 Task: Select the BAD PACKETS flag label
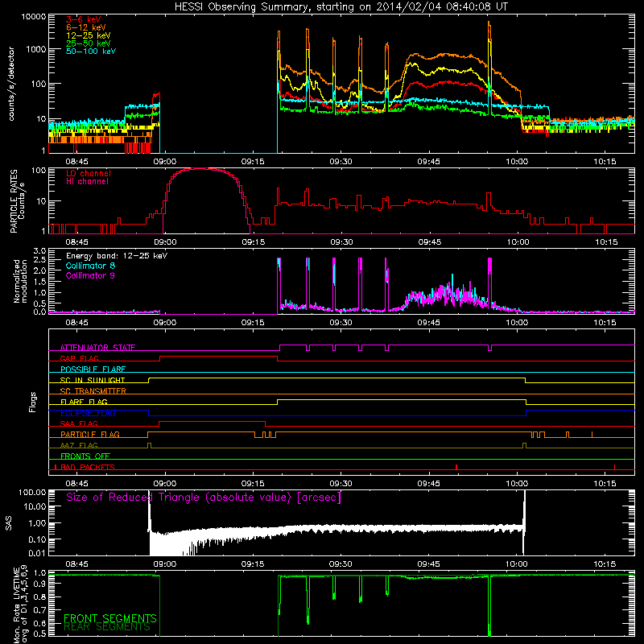click(x=88, y=468)
